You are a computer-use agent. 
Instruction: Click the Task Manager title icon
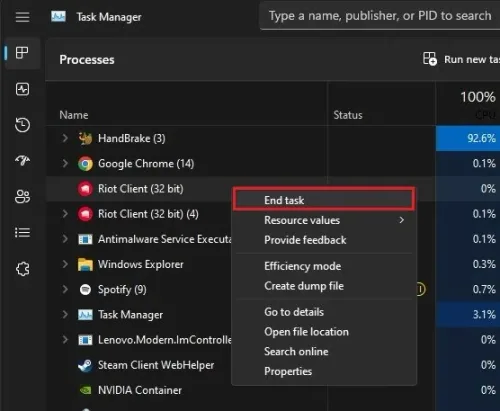coord(58,16)
